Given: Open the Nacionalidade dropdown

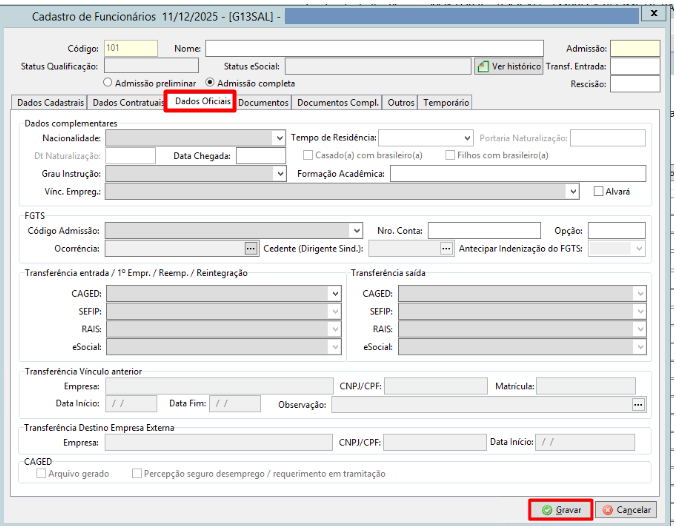Looking at the screenshot, I should 279,138.
